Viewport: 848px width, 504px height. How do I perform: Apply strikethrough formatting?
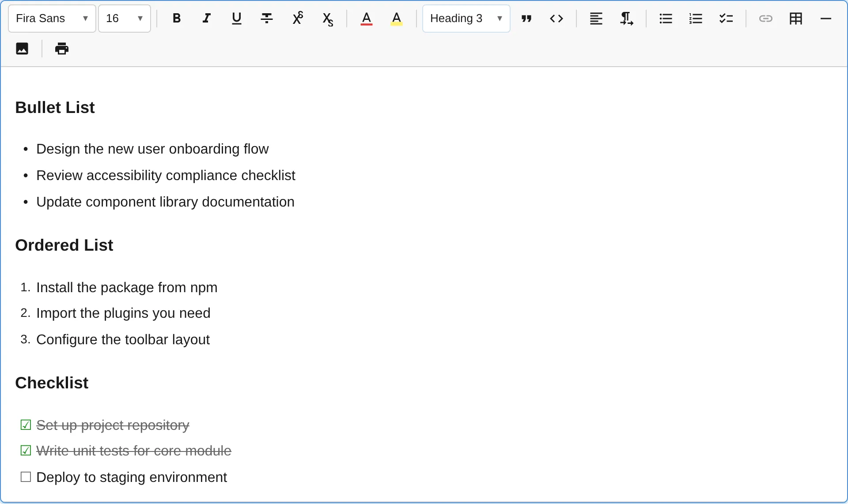point(266,18)
